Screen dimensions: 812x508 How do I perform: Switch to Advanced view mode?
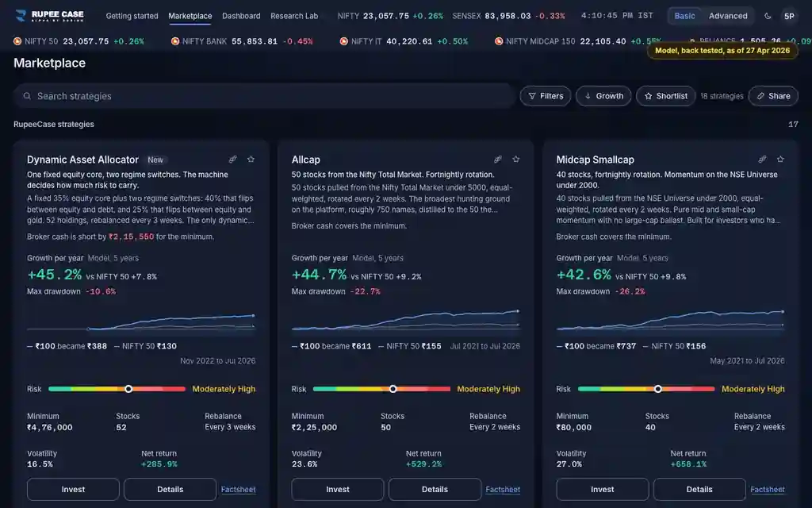[x=728, y=16]
